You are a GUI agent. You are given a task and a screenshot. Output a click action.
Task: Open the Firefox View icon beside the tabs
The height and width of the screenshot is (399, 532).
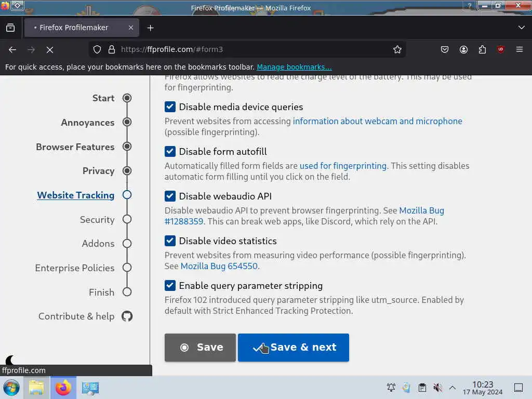(10, 28)
